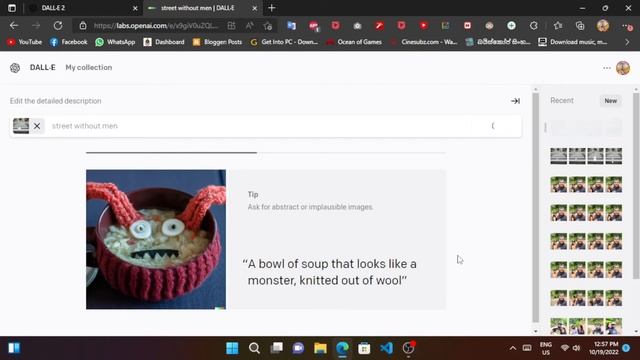This screenshot has width=640, height=360.
Task: Open the Task View taskbar icon
Action: 276,348
